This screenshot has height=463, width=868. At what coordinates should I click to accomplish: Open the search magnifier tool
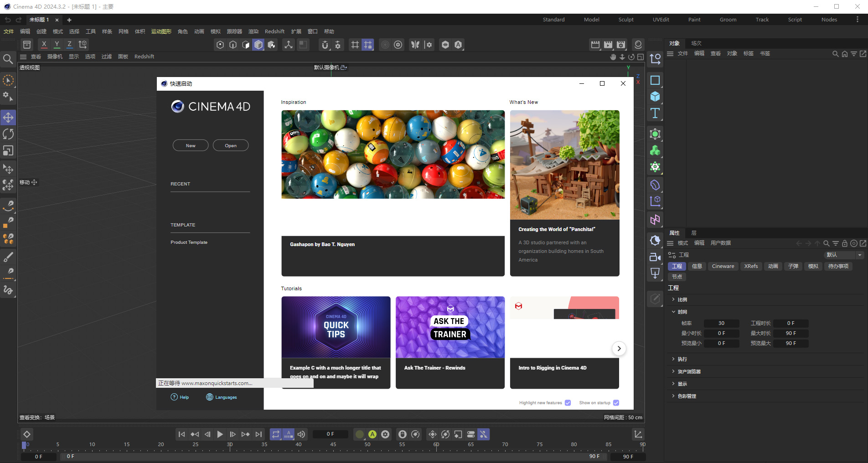(8, 59)
